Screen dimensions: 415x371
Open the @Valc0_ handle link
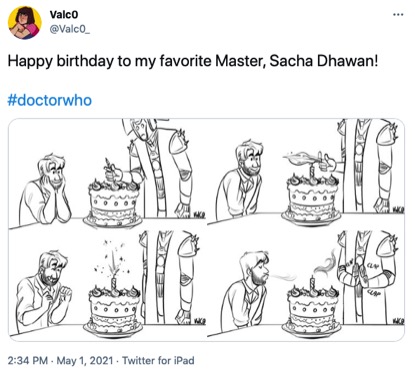pos(69,29)
